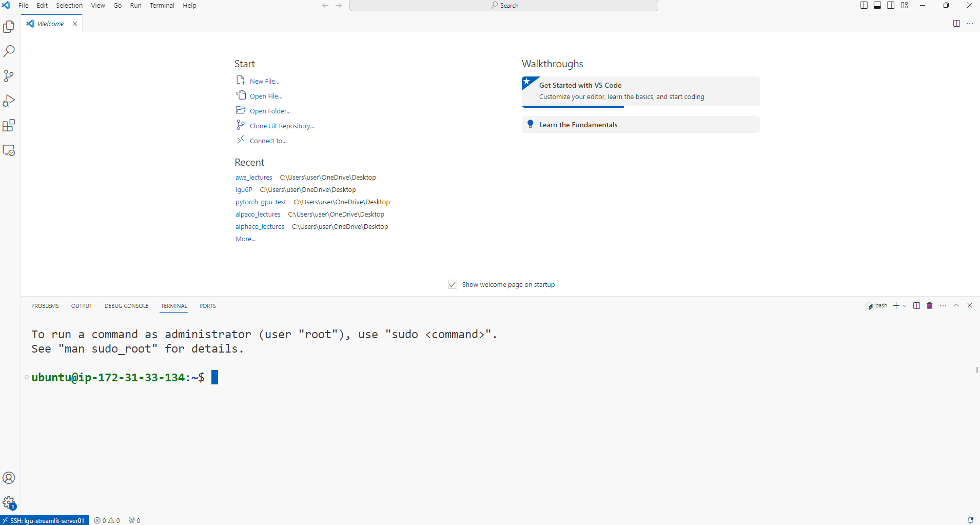Open the Go menu
The height and width of the screenshot is (525, 980).
[117, 5]
